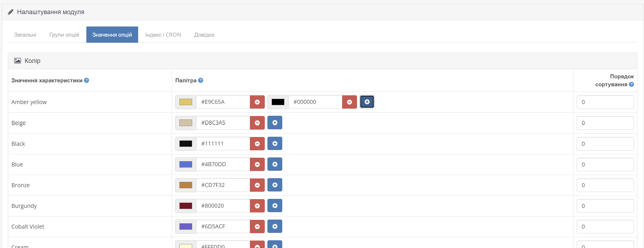The image size is (644, 248).
Task: Open the Загальні tab
Action: (25, 35)
